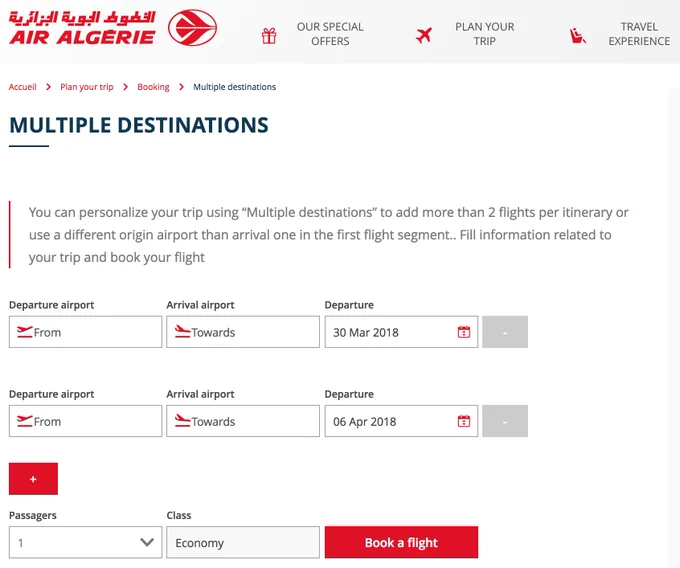The image size is (680, 568).
Task: Click the Book a flight button
Action: pos(401,542)
